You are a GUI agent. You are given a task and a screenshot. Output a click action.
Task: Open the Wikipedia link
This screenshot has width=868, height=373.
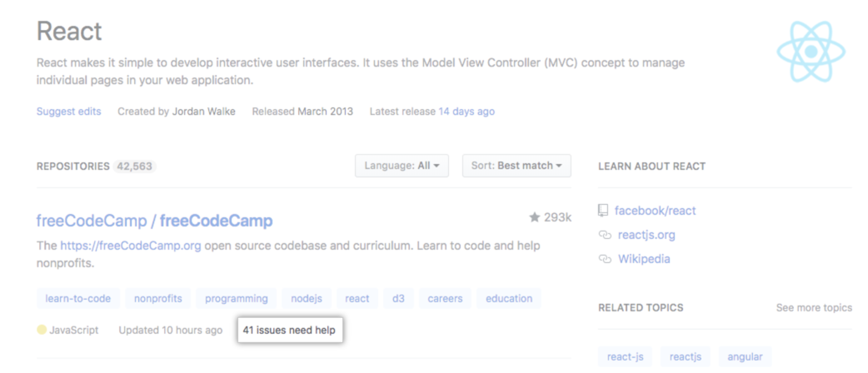pyautogui.click(x=644, y=259)
